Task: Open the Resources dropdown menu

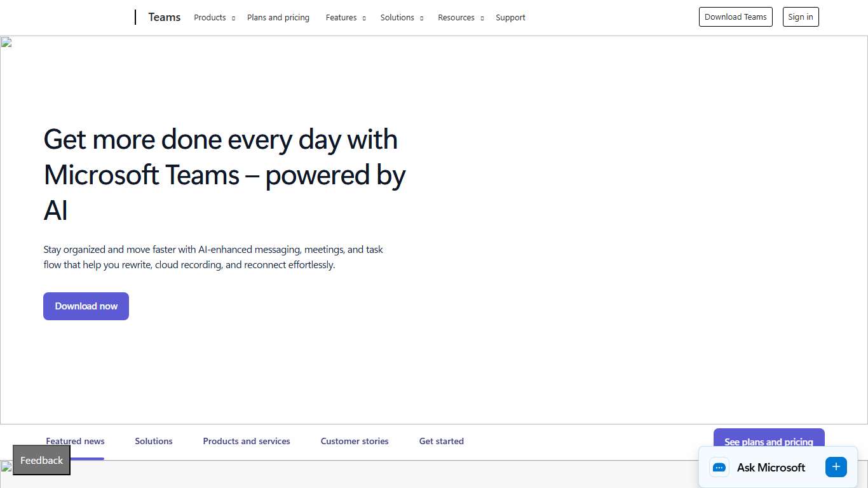Action: coord(456,18)
